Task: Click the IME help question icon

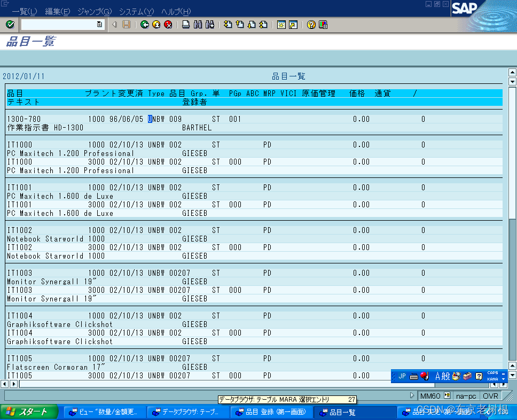Action: (x=479, y=376)
